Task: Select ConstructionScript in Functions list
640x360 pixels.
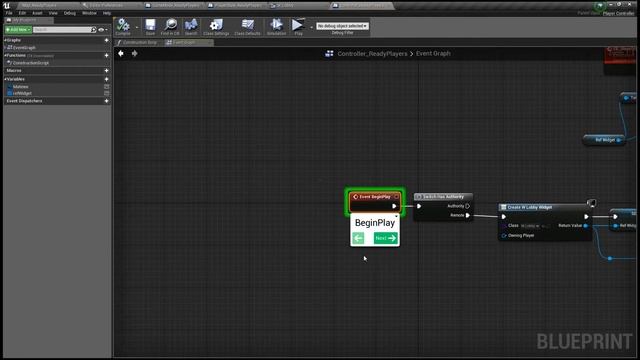Action: coord(31,63)
